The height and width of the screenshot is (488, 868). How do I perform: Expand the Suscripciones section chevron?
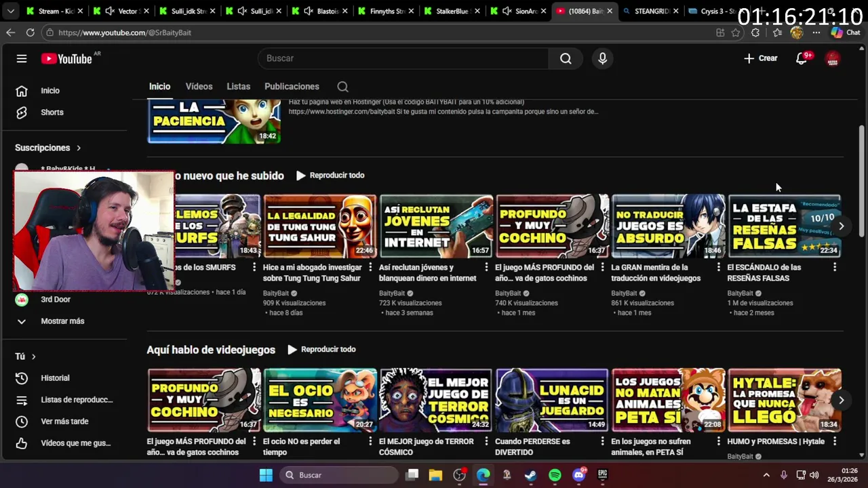coord(79,148)
